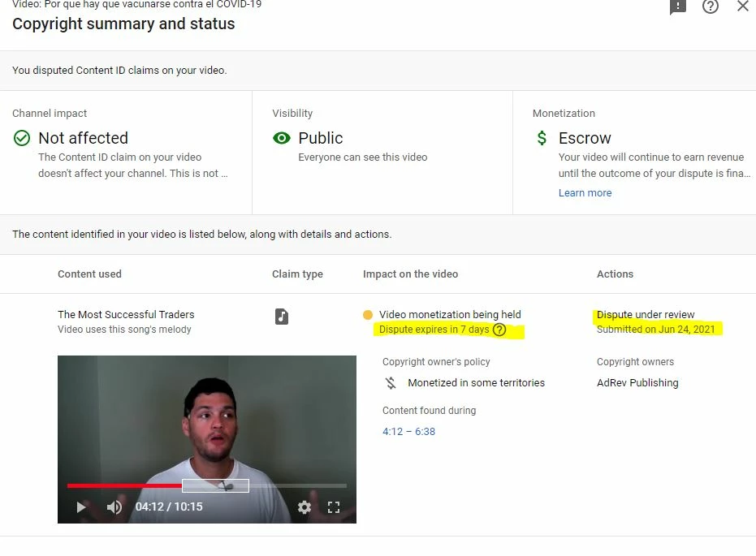Open the help question mark icon at top
Viewport: 756px width, 556px height.
click(x=711, y=6)
